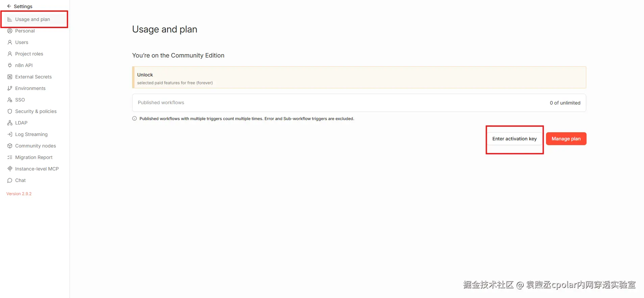
Task: Select LDAP in the sidebar
Action: point(21,123)
